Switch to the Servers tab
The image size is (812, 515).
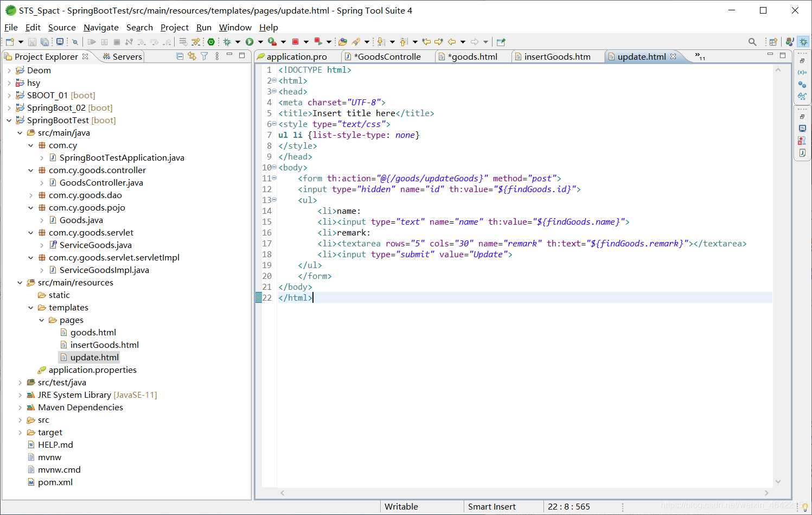coord(122,56)
